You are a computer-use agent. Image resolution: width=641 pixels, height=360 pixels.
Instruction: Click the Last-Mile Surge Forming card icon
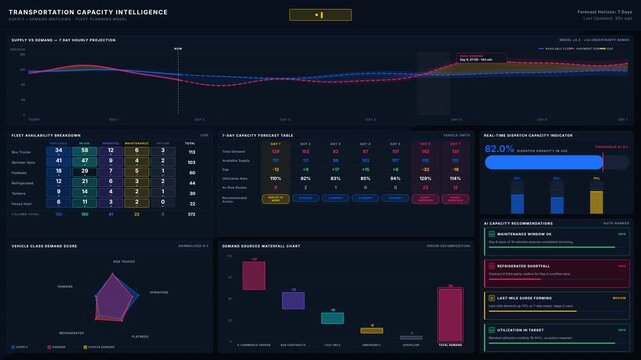pyautogui.click(x=492, y=298)
